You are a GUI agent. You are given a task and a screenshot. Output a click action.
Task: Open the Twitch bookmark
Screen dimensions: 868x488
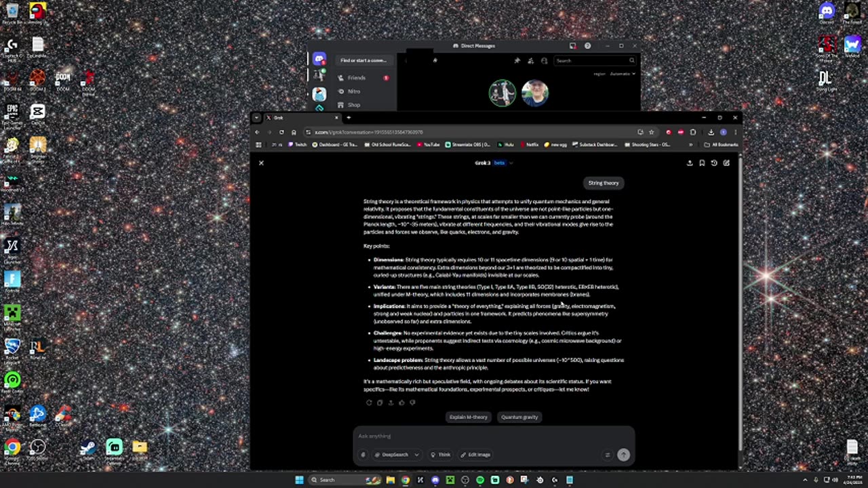[x=298, y=144]
